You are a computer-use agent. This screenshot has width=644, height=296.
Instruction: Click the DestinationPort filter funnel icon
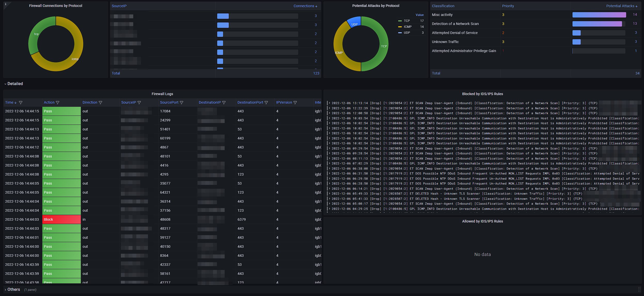pos(266,103)
